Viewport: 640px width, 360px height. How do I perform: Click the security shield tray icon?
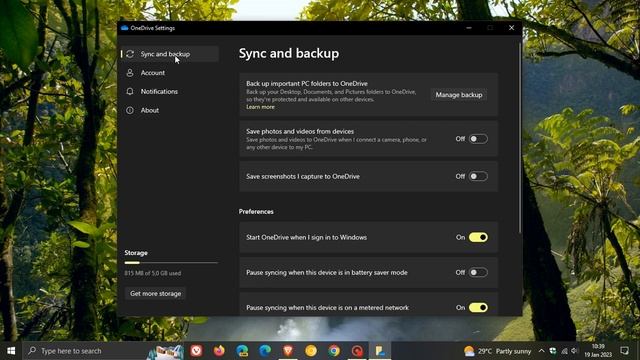[x=553, y=351]
